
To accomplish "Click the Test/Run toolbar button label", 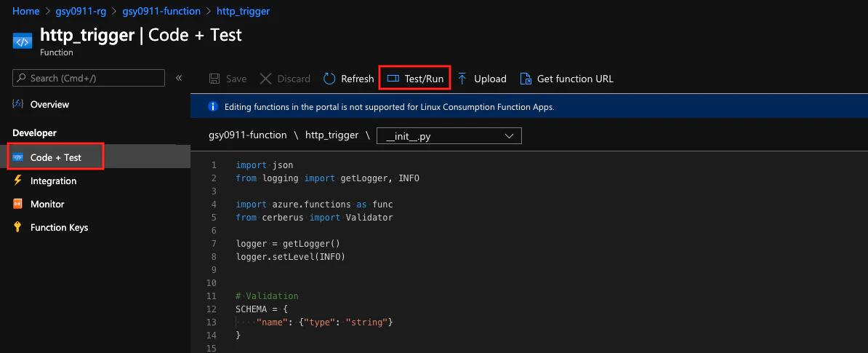I will coord(424,79).
